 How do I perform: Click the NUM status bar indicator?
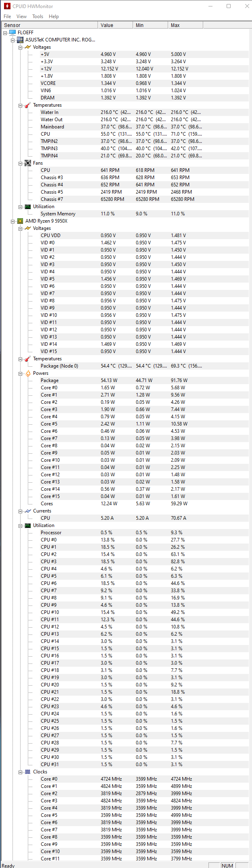[227, 865]
